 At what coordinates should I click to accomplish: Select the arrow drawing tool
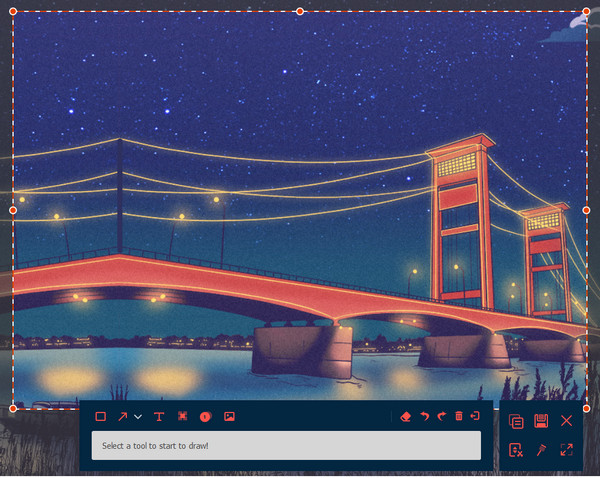(x=122, y=416)
